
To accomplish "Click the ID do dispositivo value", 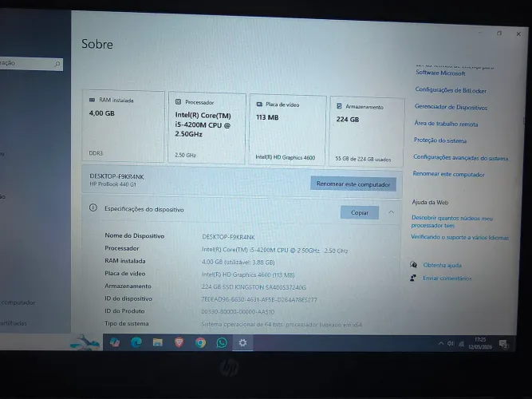I will click(x=259, y=300).
